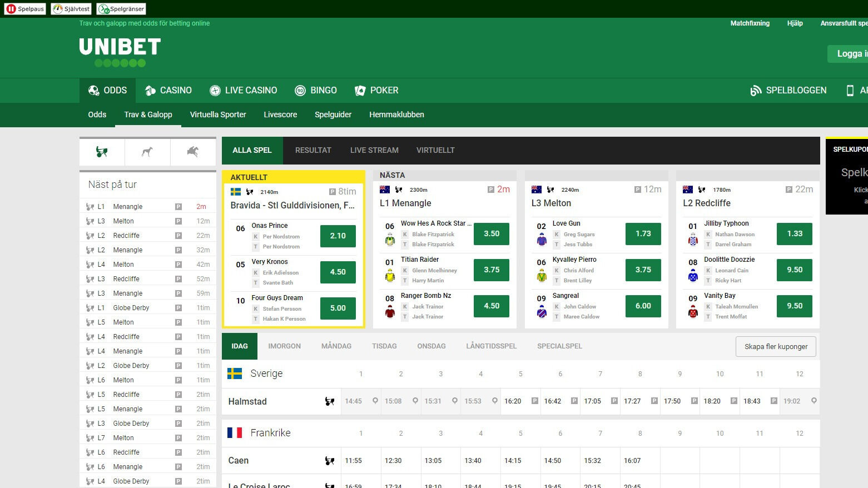Open the LIVE CASINO section

point(243,91)
